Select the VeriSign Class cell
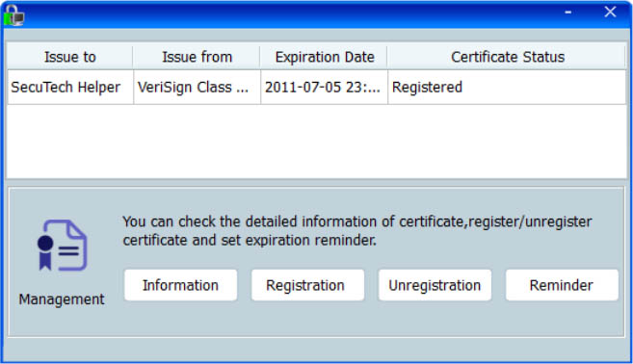Image resolution: width=633 pixels, height=364 pixels. [x=197, y=88]
